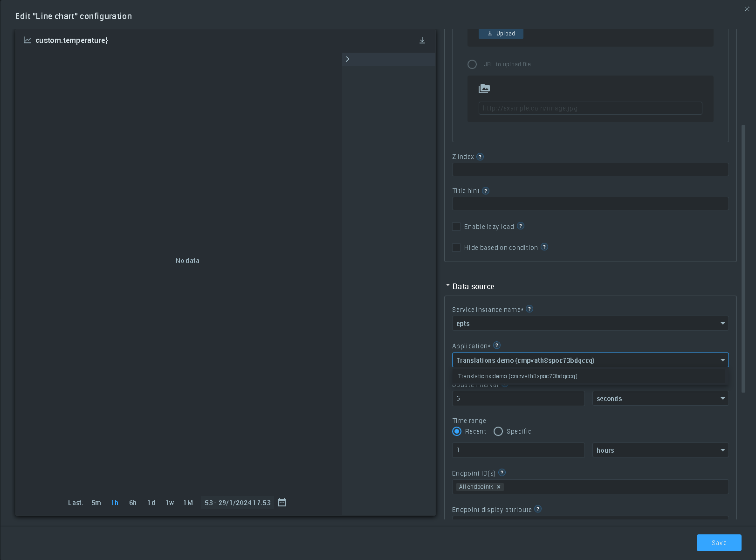Click the Enable lazy load help icon

coord(521,226)
